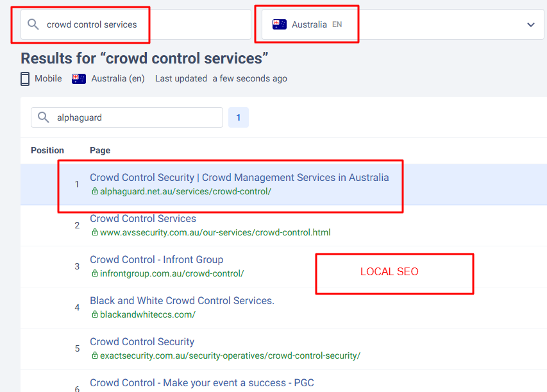Click the padlock icon for the blackandwhiteccs.com URL
Viewport: 547px width, 392px height.
click(94, 314)
